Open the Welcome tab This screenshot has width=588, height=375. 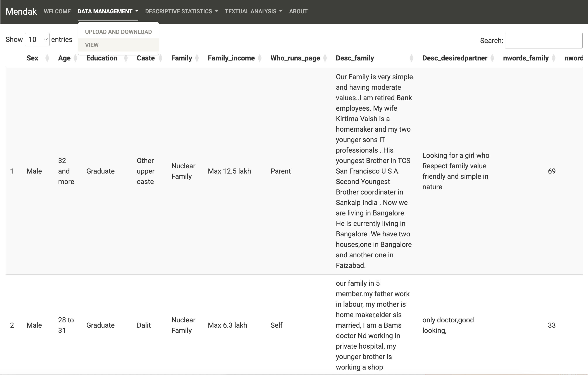coord(57,12)
